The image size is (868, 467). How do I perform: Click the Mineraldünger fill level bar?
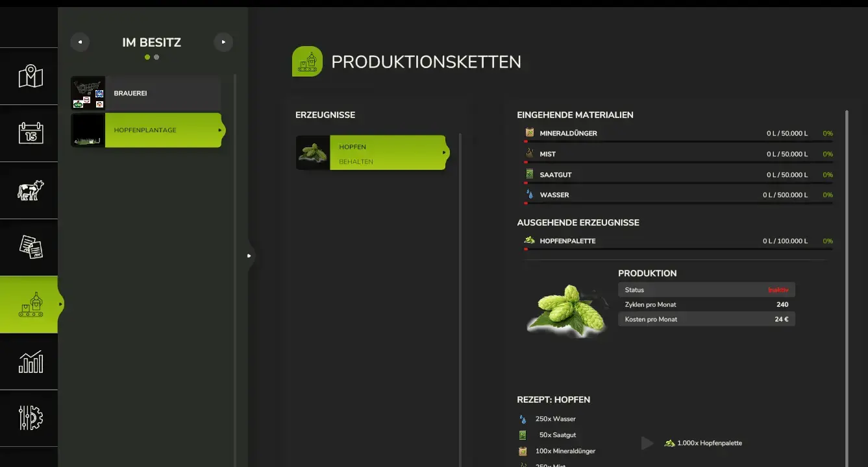(x=678, y=141)
